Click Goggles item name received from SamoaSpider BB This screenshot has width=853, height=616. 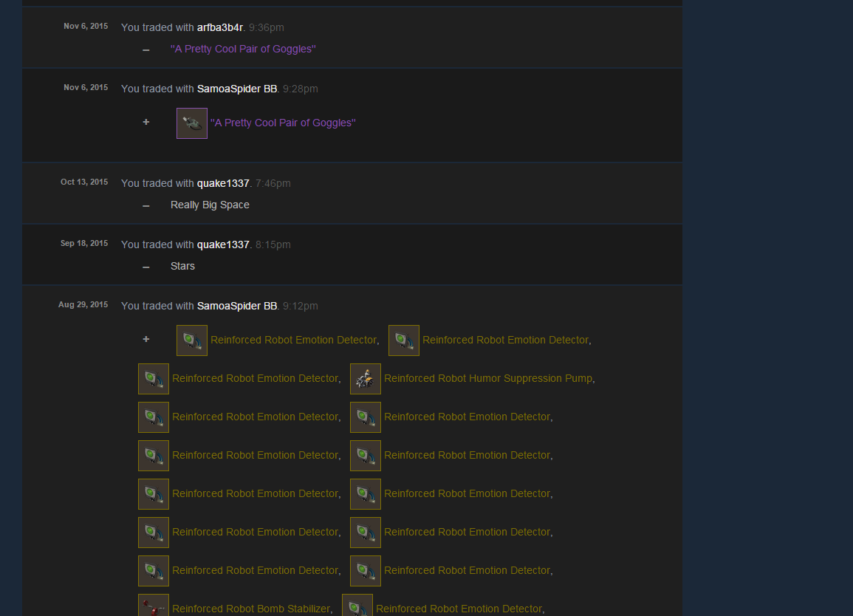click(283, 123)
